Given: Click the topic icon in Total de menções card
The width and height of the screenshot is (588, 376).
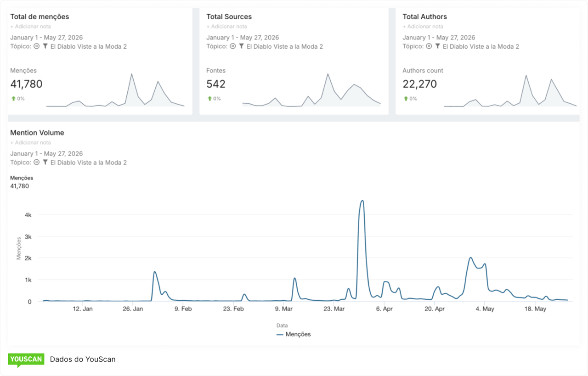Looking at the screenshot, I should [37, 46].
